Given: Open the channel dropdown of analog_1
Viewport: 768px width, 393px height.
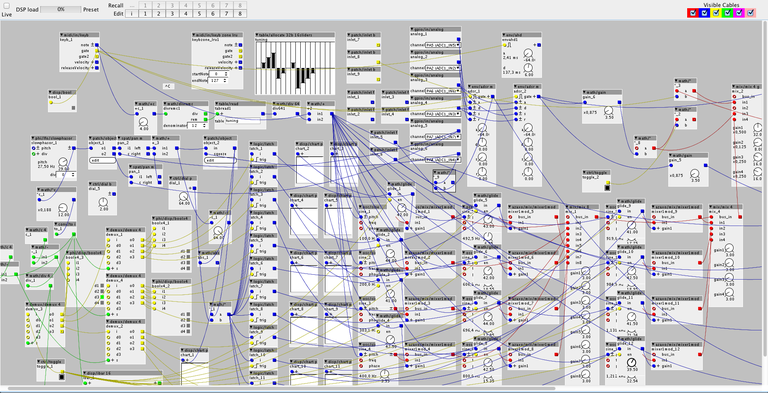Looking at the screenshot, I should pyautogui.click(x=443, y=45).
